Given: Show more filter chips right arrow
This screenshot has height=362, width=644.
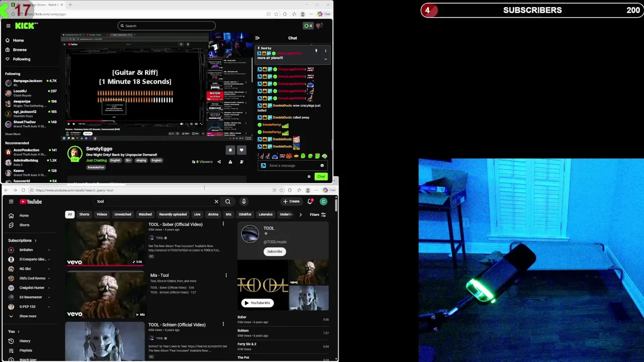Looking at the screenshot, I should 300,215.
